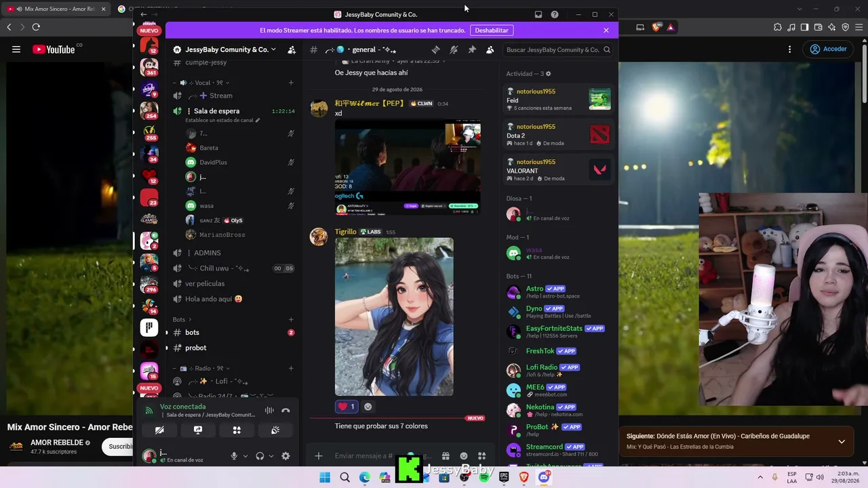Go to the YouTube home logo
The width and height of the screenshot is (868, 488).
[x=54, y=49]
